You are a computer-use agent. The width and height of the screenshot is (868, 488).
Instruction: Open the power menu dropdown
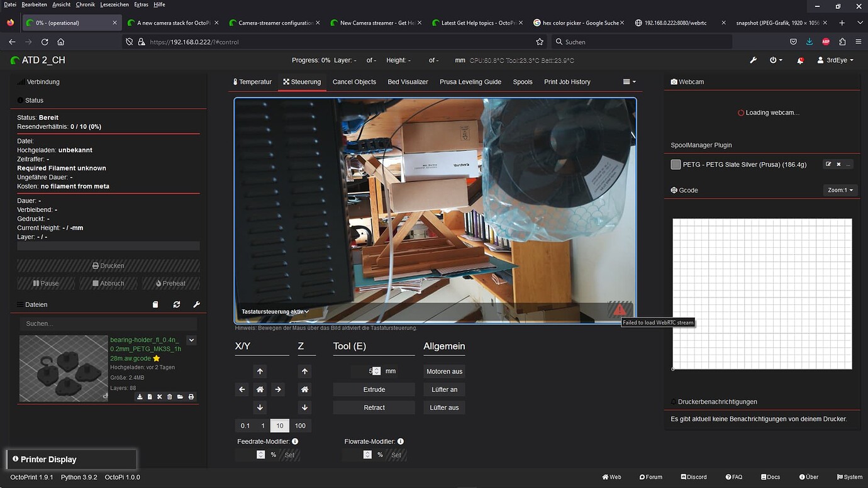coord(776,60)
